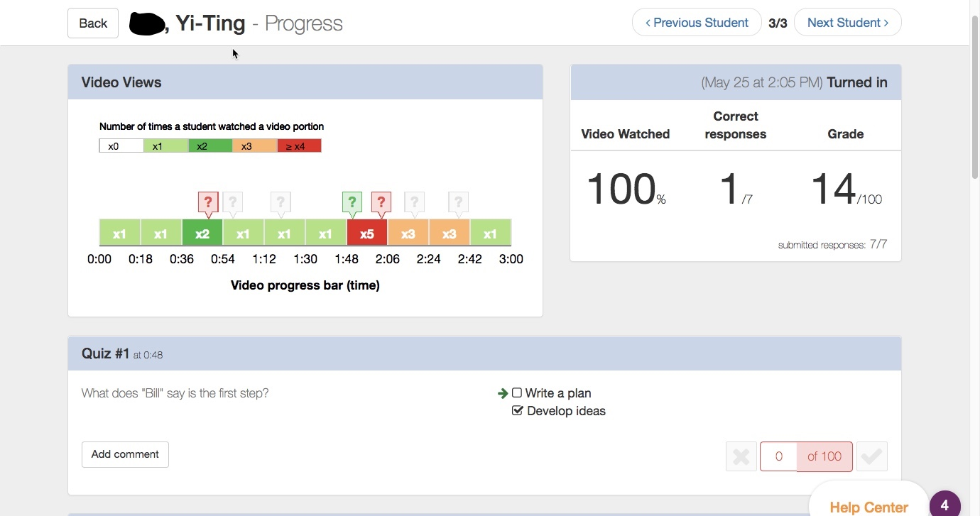Click the purple Help Center notification badge
980x516 pixels.
click(944, 505)
